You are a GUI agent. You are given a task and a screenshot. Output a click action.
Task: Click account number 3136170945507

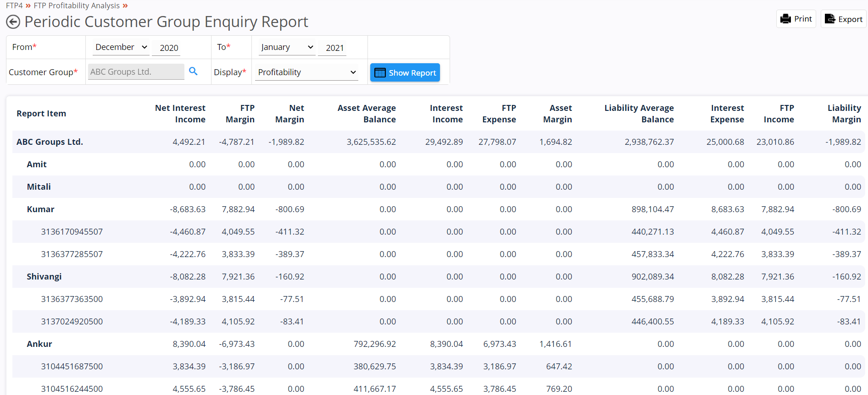point(72,232)
